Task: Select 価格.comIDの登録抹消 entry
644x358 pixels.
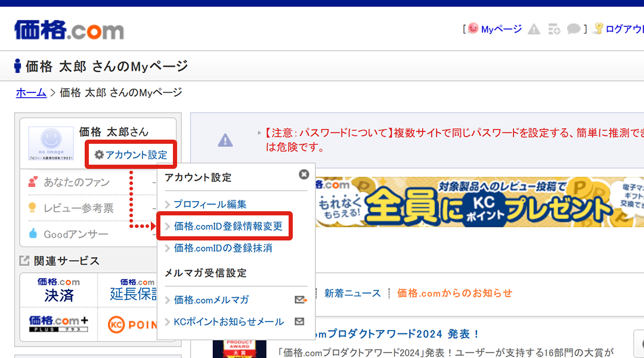Action: coord(222,248)
